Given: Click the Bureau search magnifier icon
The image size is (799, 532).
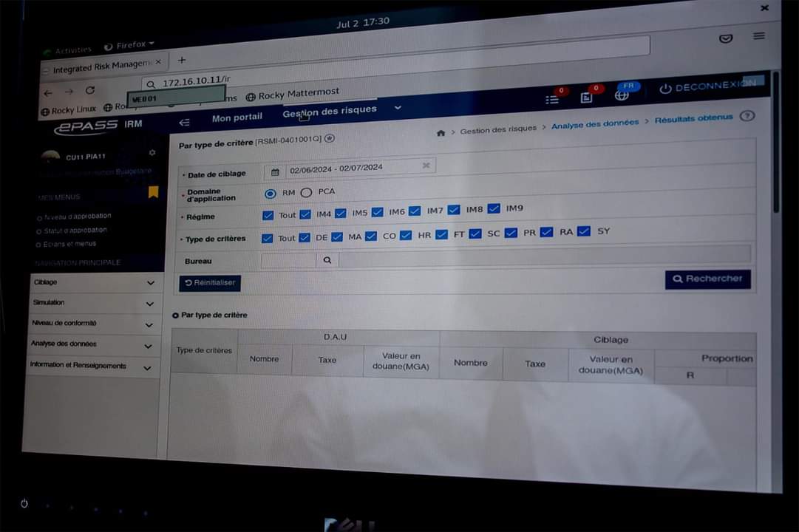Looking at the screenshot, I should point(327,260).
